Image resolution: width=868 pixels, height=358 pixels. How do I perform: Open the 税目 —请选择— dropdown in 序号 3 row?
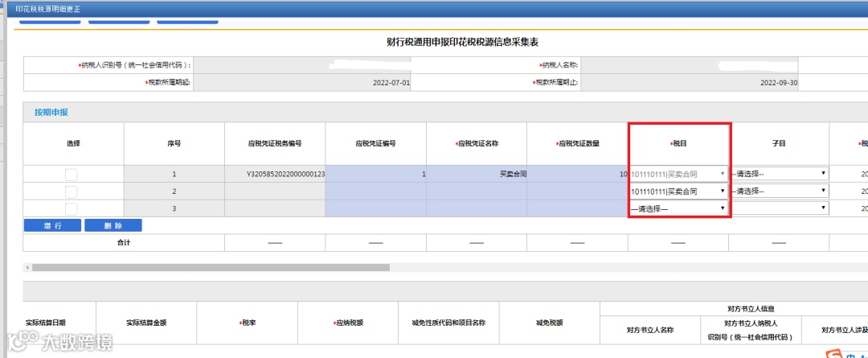point(678,208)
